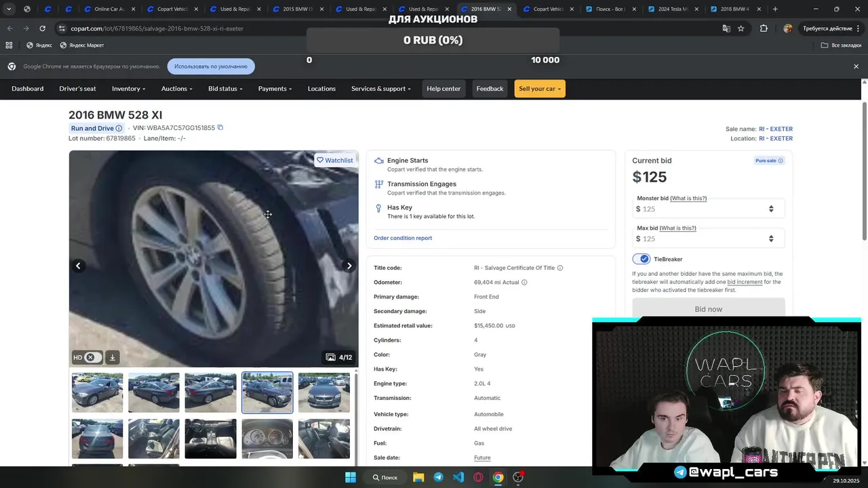Open the Future sale date link

click(x=482, y=457)
